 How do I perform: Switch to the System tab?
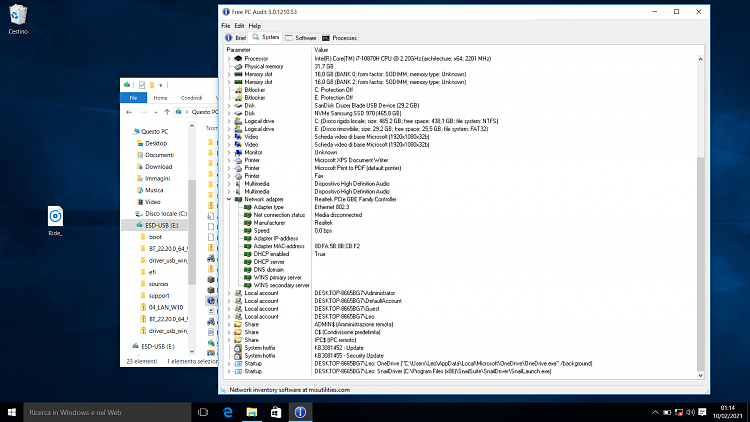266,37
